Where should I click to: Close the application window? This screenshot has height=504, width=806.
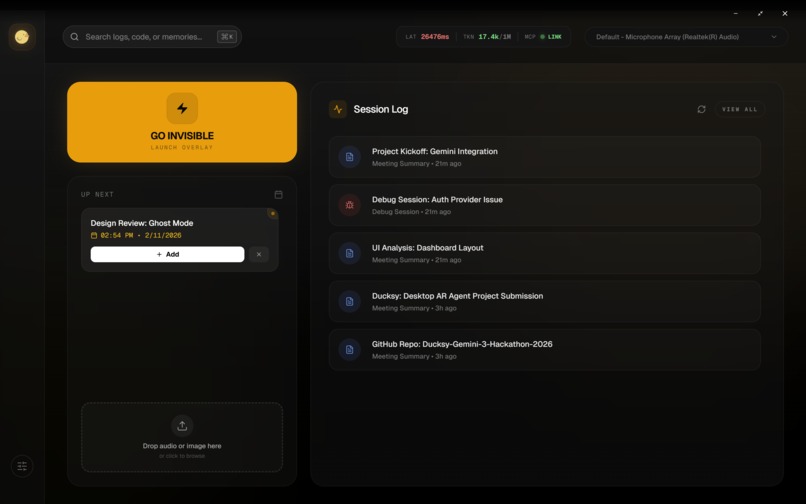click(x=785, y=13)
